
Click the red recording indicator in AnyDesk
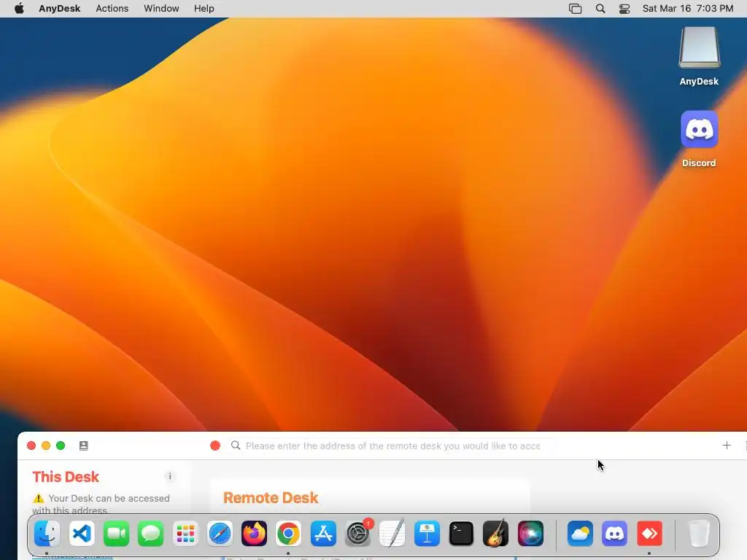tap(215, 446)
